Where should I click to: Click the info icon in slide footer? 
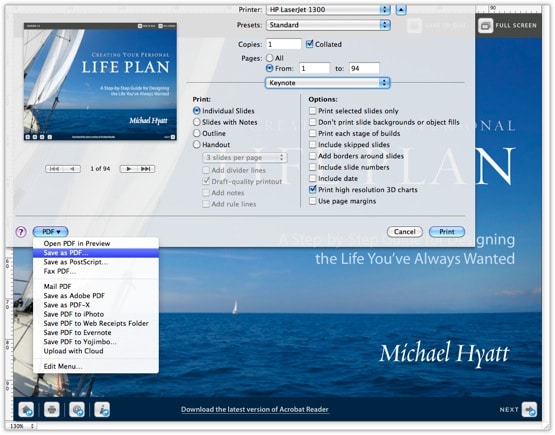102,410
